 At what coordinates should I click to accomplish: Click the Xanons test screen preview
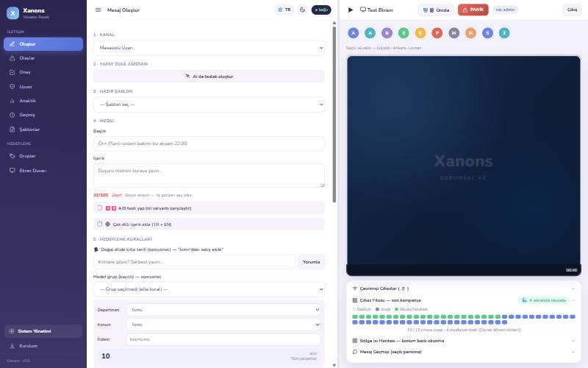coord(464,166)
